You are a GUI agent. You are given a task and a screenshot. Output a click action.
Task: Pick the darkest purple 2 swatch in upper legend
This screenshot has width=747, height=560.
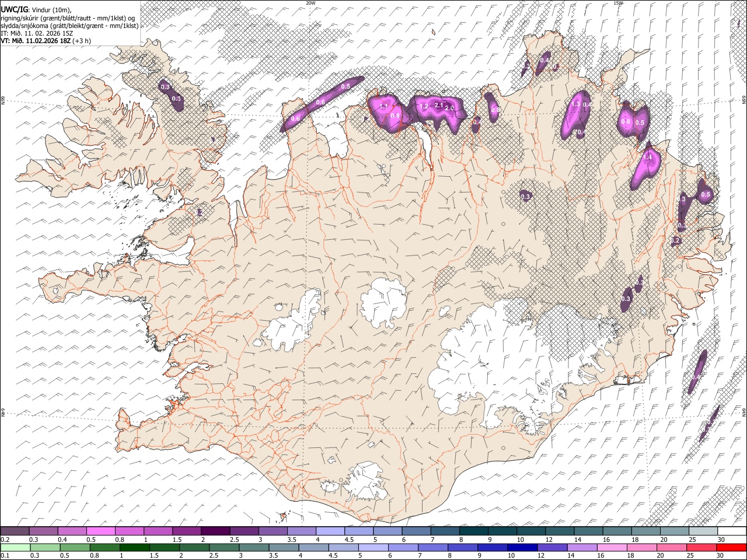(x=215, y=531)
